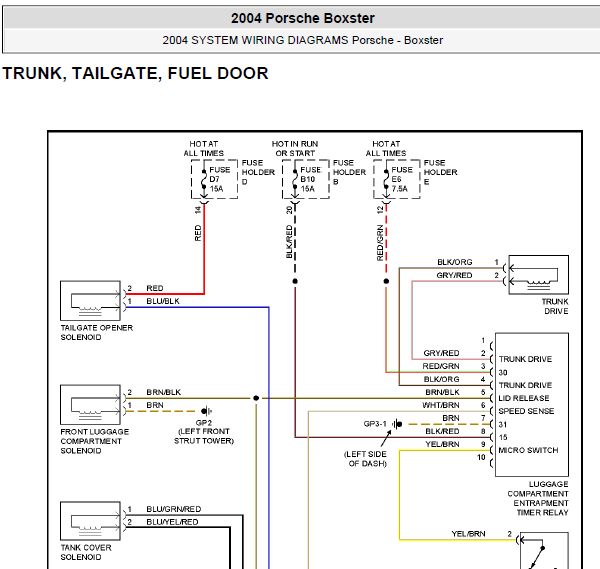The image size is (600, 569).
Task: Click 'BRN' label at relay pin 7
Action: tap(451, 418)
